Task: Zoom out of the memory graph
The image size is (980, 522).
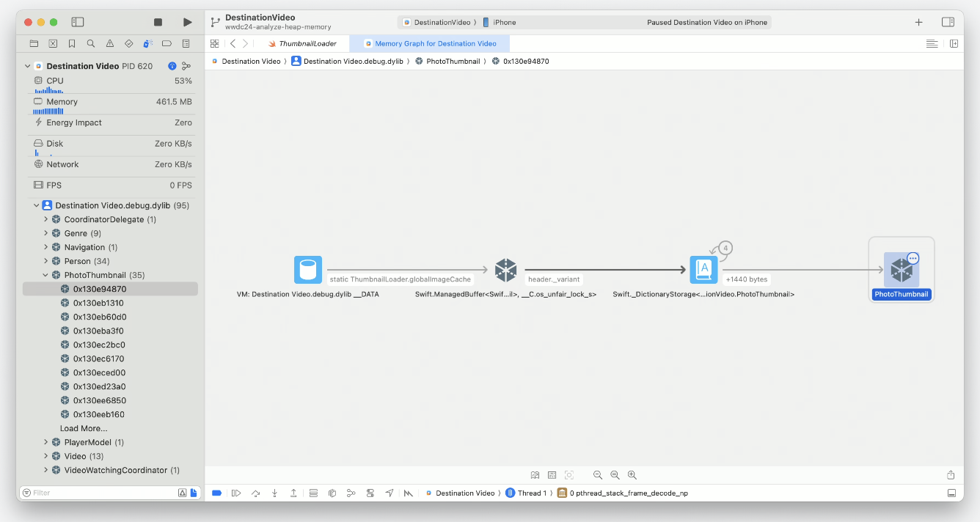Action: tap(598, 475)
